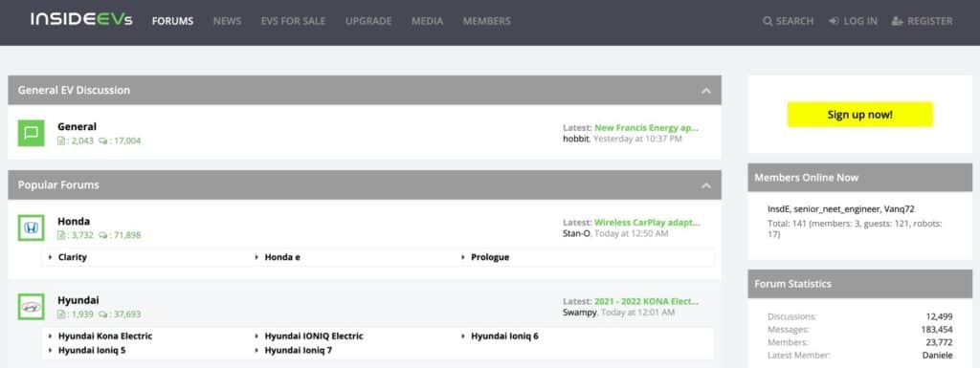Open online member senior_neet_engineer's profile
Viewport: 980px width, 368px height.
coord(836,209)
